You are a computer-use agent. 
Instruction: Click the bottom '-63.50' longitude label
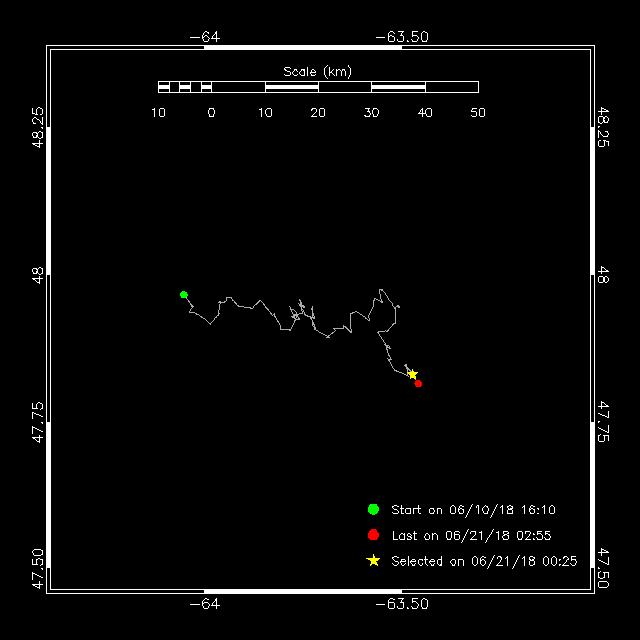(402, 604)
